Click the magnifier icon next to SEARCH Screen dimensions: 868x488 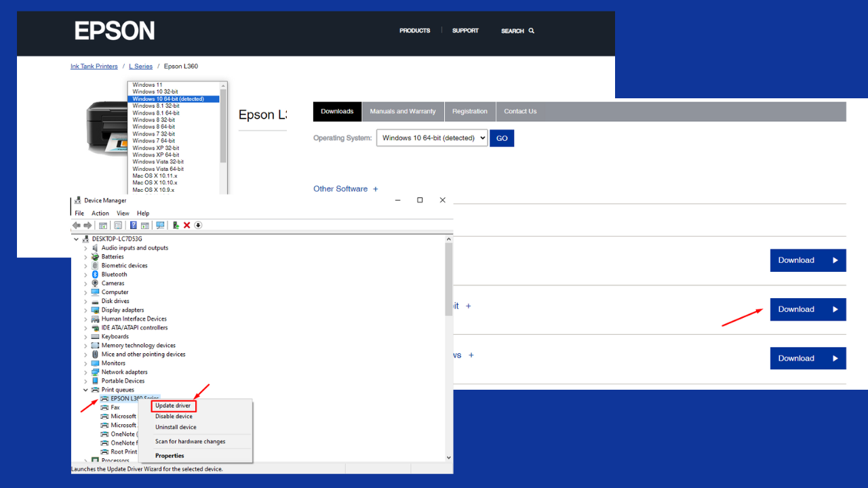click(x=532, y=30)
